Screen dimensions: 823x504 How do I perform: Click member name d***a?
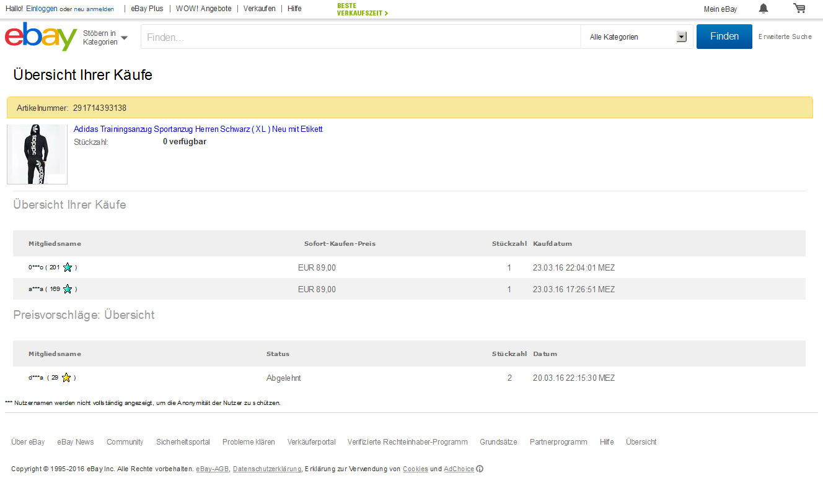36,378
